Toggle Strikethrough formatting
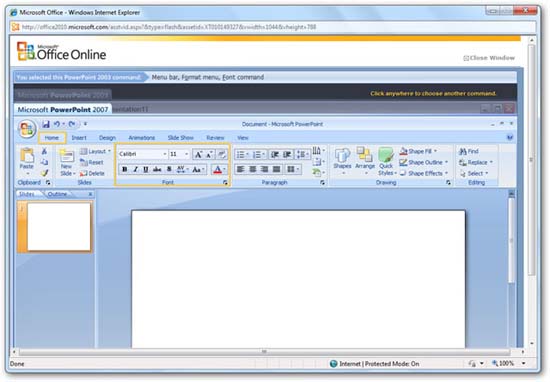The width and height of the screenshot is (550, 382). coord(157,169)
